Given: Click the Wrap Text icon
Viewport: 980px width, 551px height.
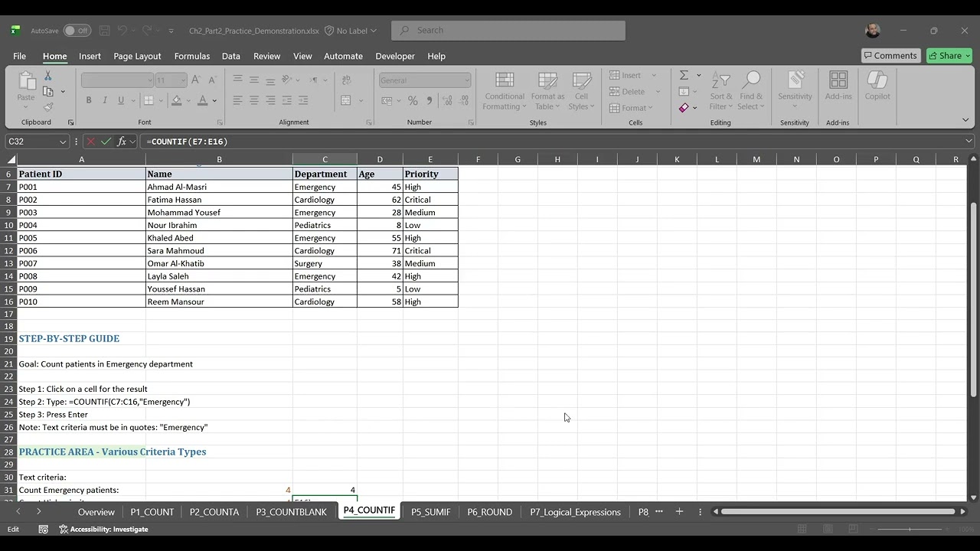Looking at the screenshot, I should click(346, 80).
